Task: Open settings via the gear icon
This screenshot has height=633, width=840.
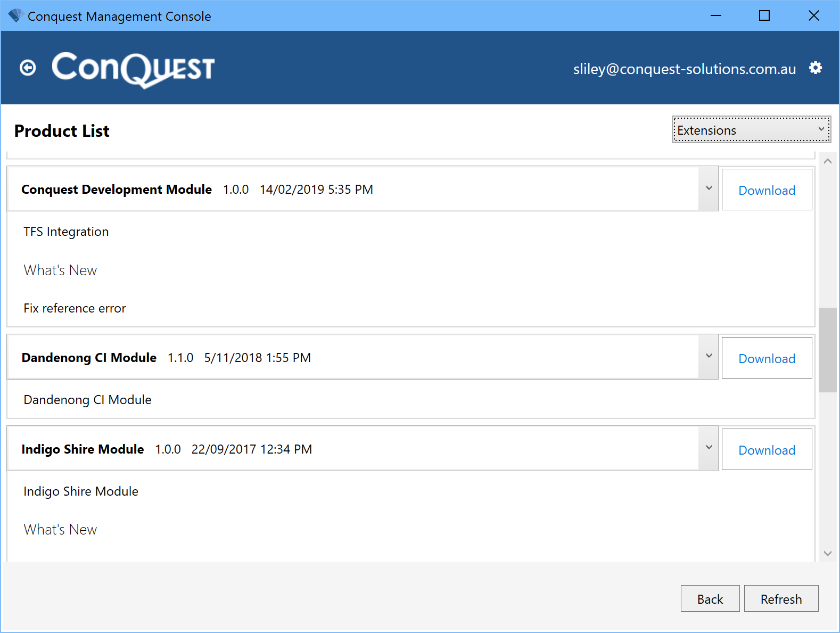Action: [x=816, y=68]
